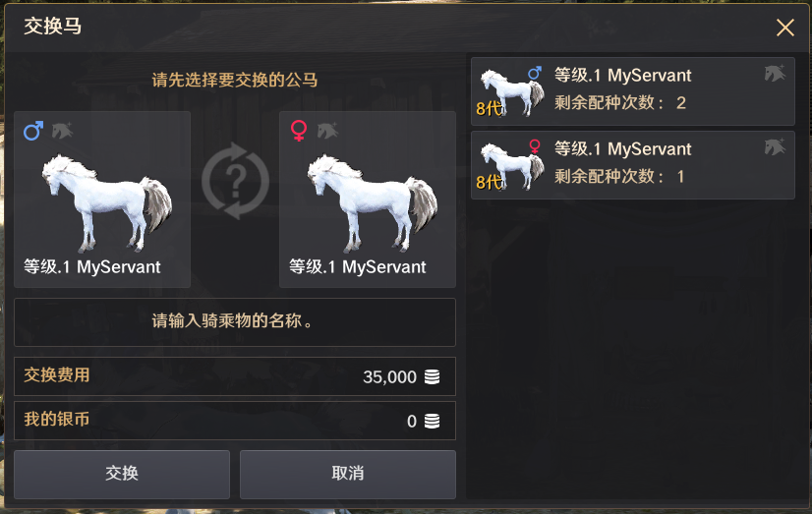
Task: Click the blue male symbol in left horse slot
Action: (x=33, y=131)
